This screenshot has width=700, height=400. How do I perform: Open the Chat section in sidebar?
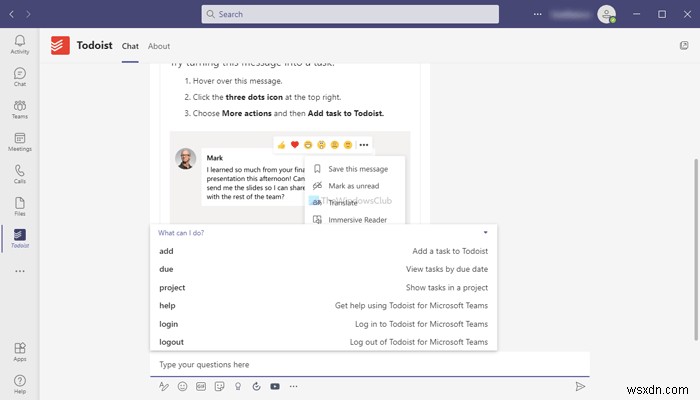point(20,77)
